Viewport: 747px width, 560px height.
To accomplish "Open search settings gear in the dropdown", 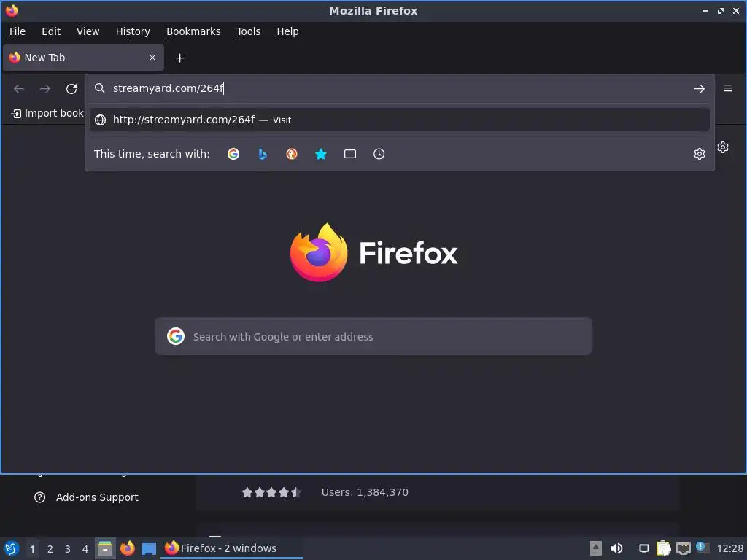I will [x=700, y=154].
